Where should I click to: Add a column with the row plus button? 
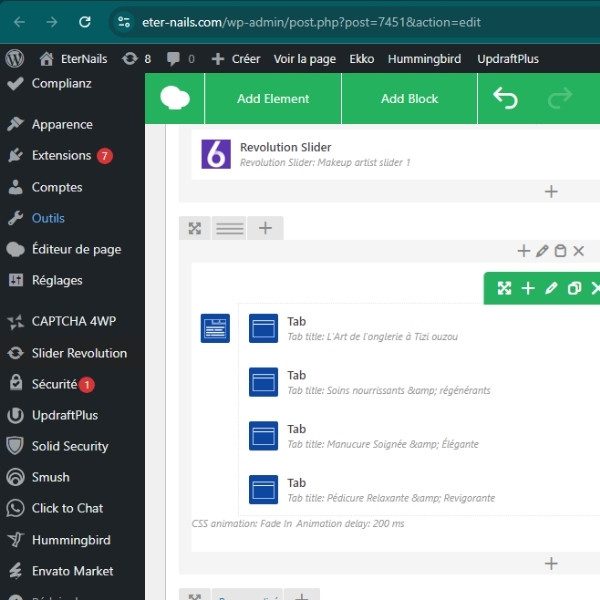point(265,229)
